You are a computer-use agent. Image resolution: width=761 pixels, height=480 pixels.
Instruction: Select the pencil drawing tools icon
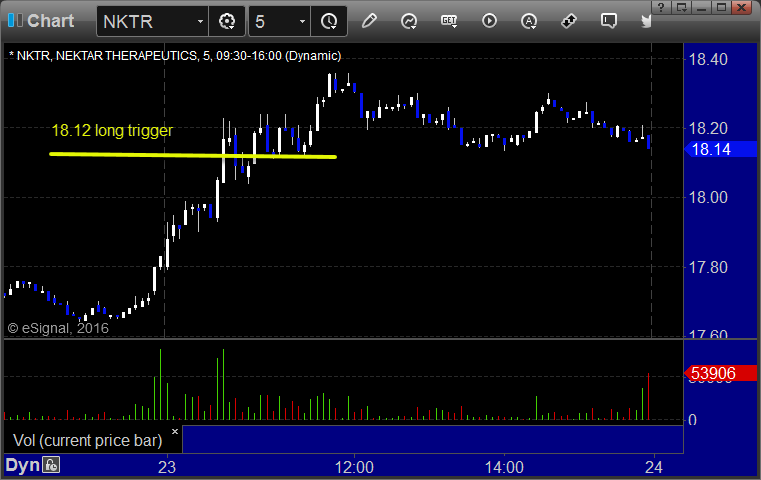369,21
